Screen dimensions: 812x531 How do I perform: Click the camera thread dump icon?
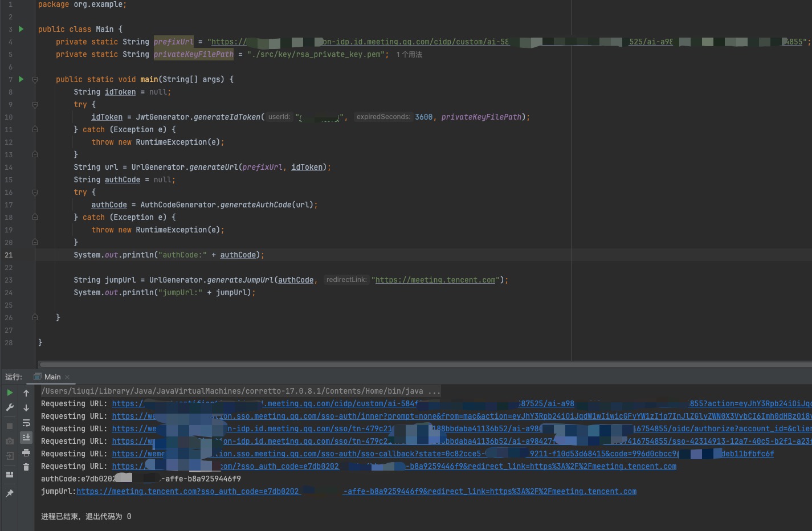click(10, 441)
